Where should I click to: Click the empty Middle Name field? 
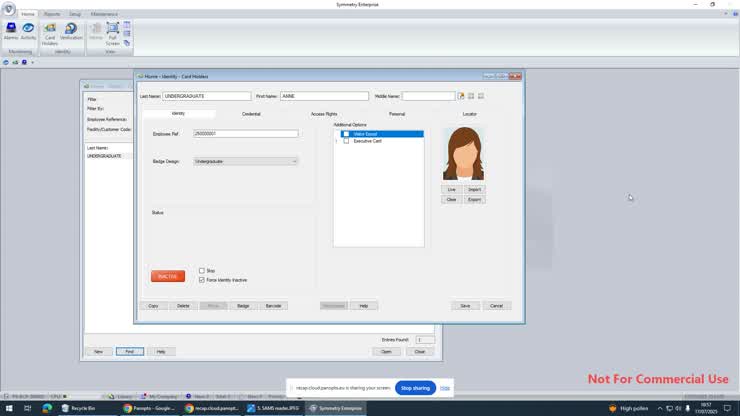click(x=429, y=96)
